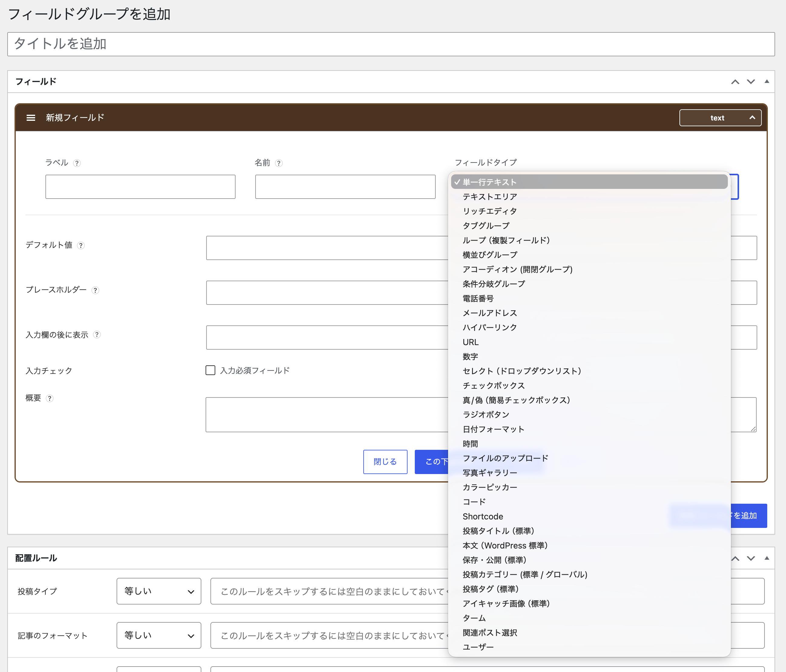Click the help icon next to プレースホルダー
Viewport: 786px width, 672px height.
pyautogui.click(x=95, y=290)
